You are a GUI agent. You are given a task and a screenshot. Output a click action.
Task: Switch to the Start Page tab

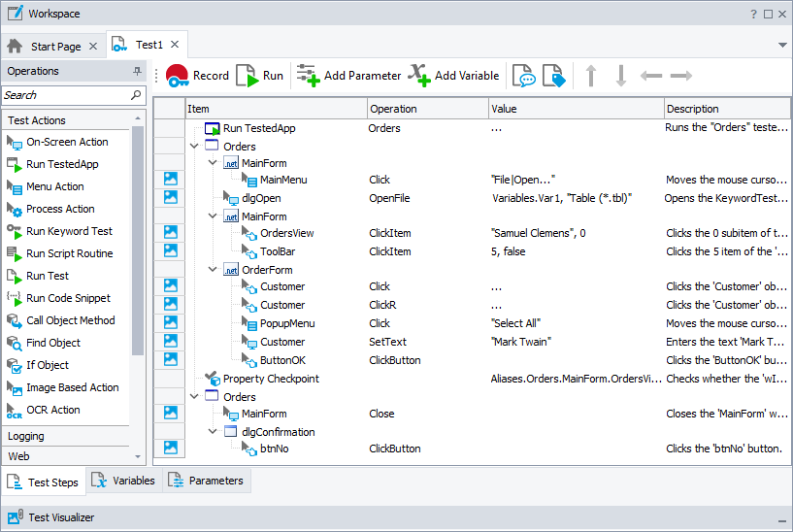(55, 47)
